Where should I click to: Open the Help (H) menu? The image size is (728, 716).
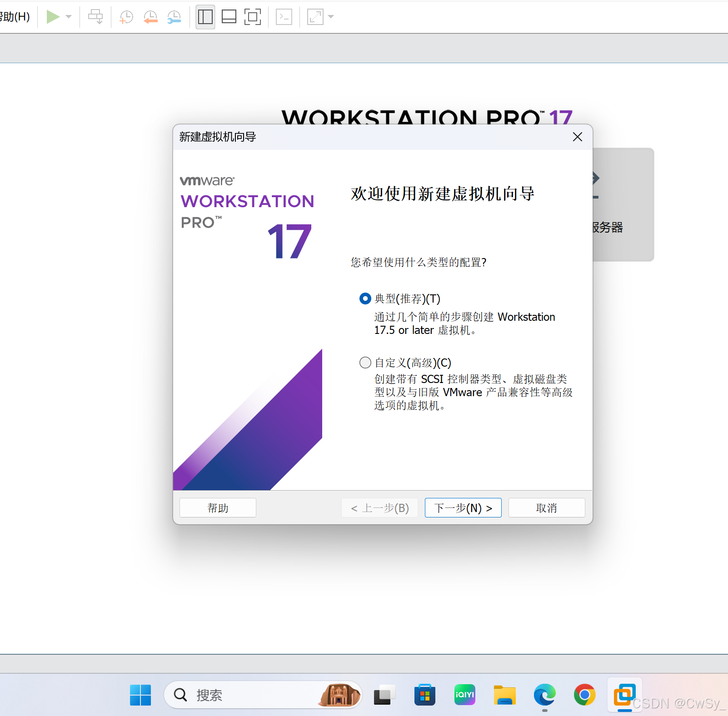coord(15,17)
